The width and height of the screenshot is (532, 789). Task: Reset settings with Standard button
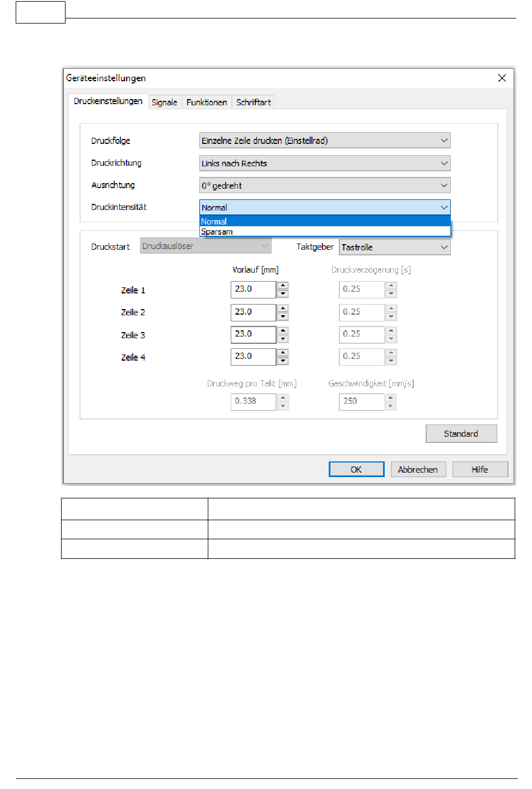(461, 433)
